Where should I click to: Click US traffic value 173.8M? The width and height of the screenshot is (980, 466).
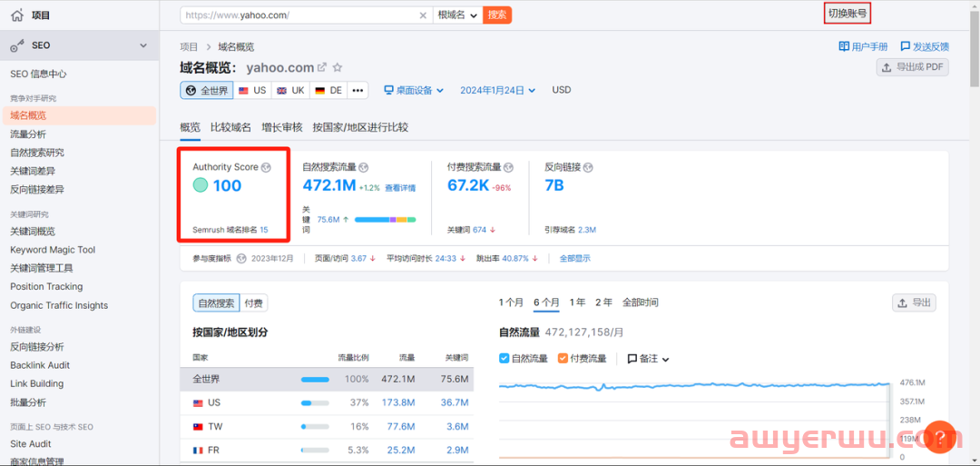coord(398,402)
